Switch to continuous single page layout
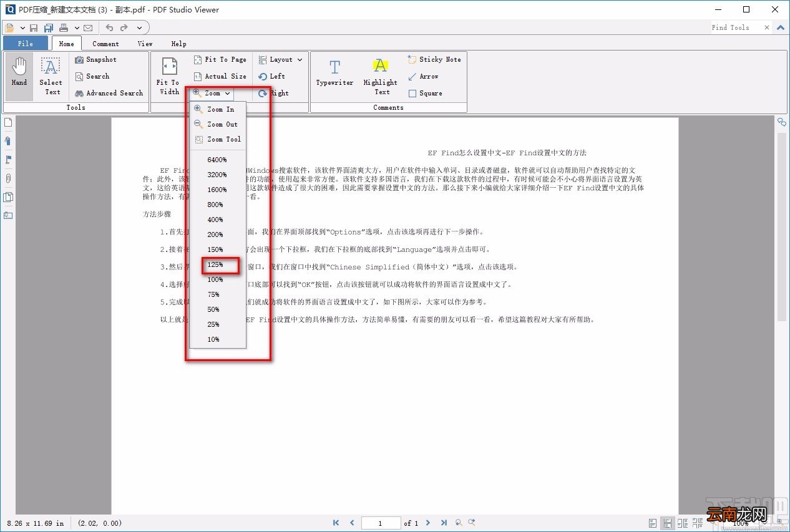The width and height of the screenshot is (790, 532). [x=668, y=523]
